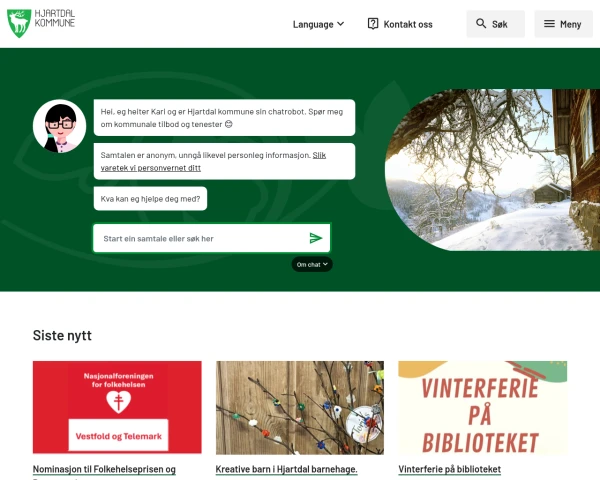This screenshot has height=480, width=600.
Task: Open the Meny button
Action: pos(563,24)
